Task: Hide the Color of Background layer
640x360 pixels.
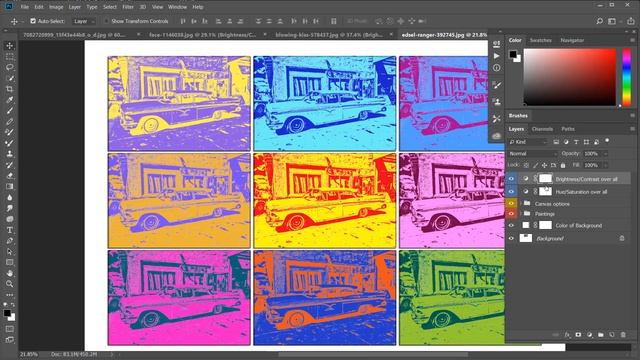Action: 511,225
